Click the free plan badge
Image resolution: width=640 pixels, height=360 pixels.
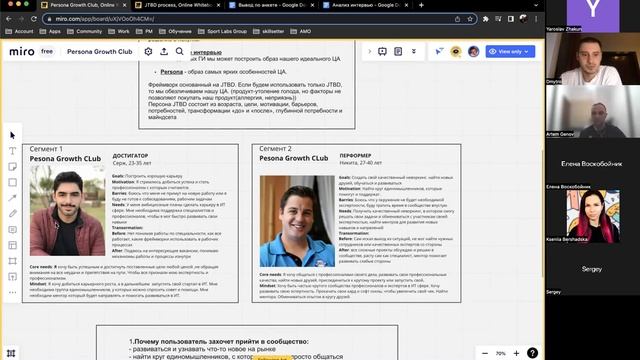(x=47, y=51)
